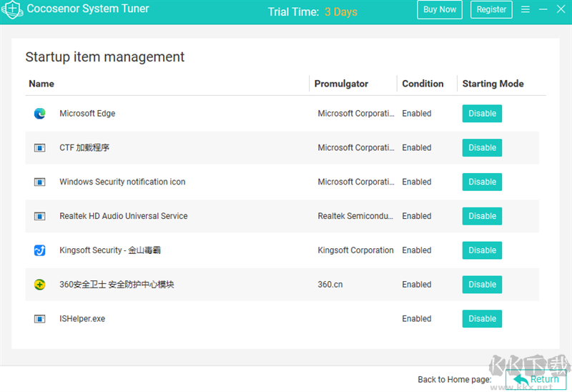Click the Cocosenor shield logo icon
Image resolution: width=572 pixels, height=392 pixels.
pyautogui.click(x=12, y=9)
